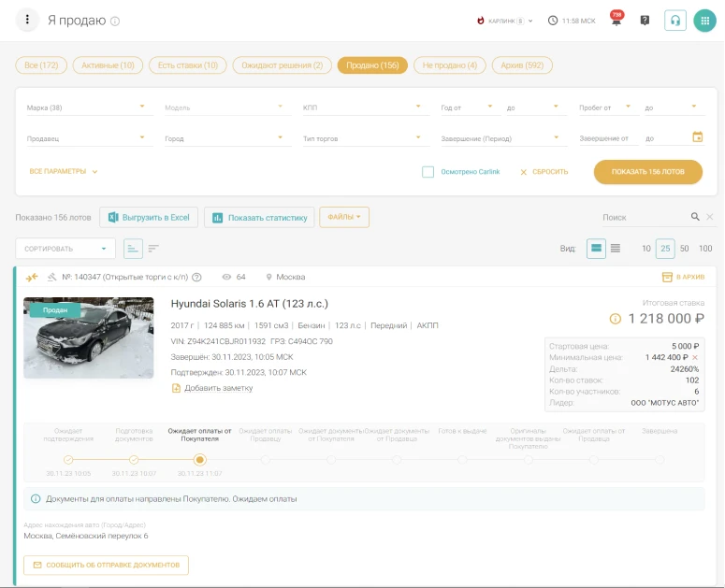Click the sort ascending icon
725x588 pixels.
pyautogui.click(x=133, y=249)
